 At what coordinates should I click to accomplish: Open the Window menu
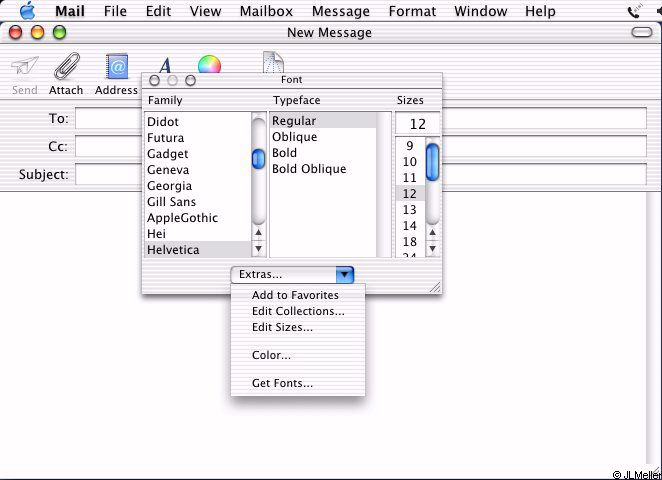coord(481,11)
